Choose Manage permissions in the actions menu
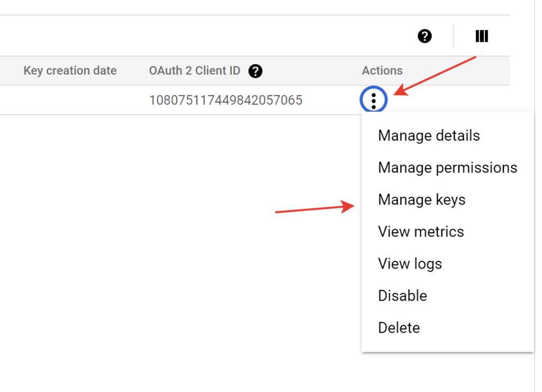542x392 pixels. (448, 168)
